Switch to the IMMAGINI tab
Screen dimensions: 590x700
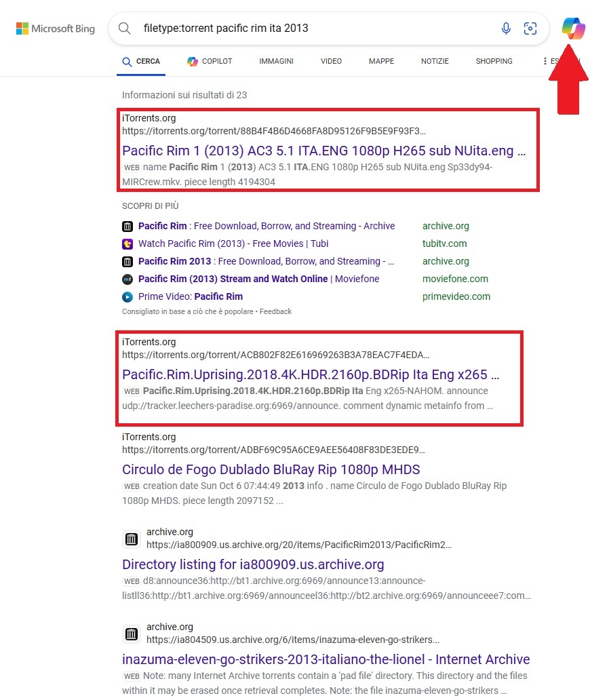tap(276, 61)
